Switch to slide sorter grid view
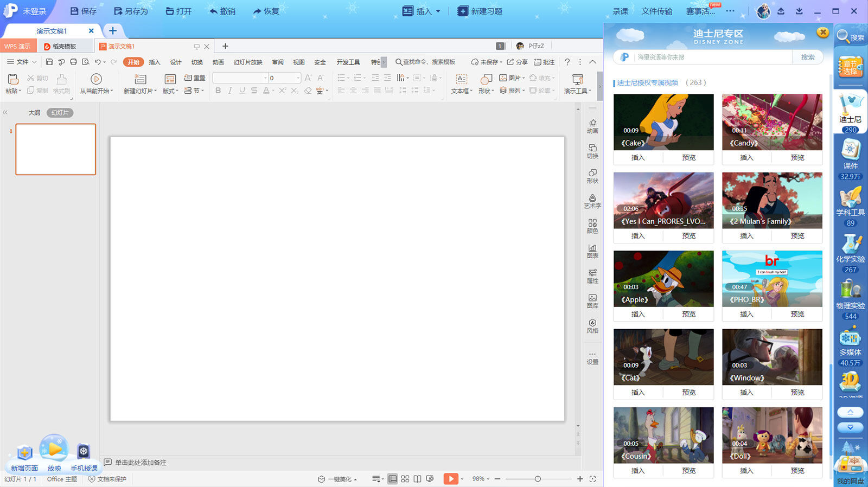Image resolution: width=868 pixels, height=487 pixels. coord(405,479)
